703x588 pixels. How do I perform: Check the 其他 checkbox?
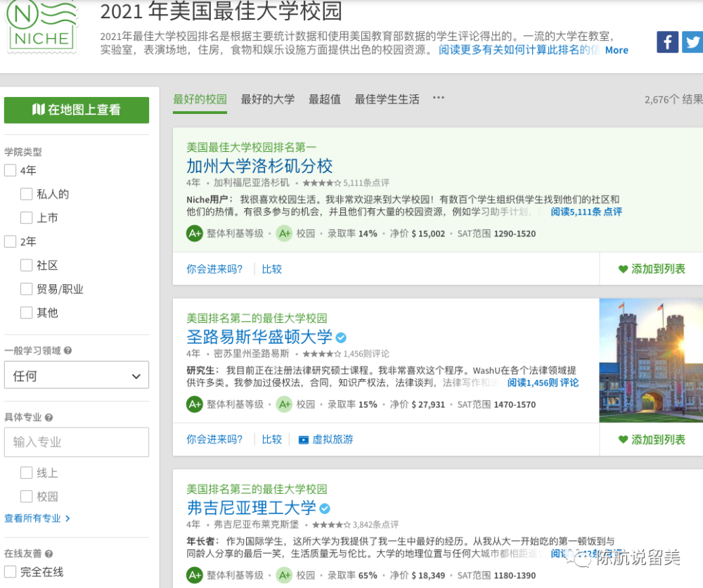[x=27, y=312]
